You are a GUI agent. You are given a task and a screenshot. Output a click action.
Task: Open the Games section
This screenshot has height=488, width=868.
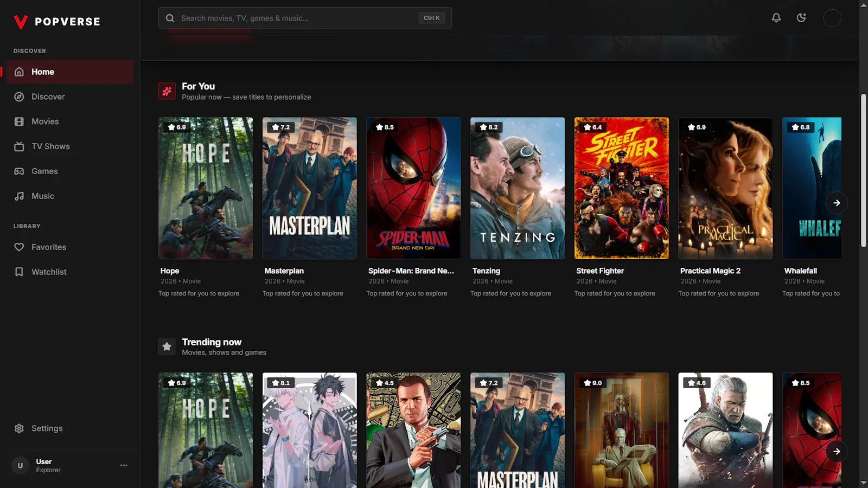point(70,171)
